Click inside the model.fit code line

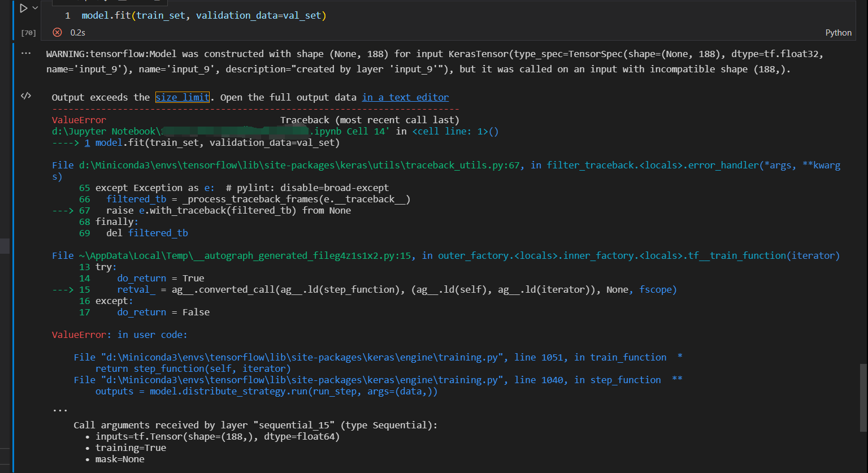tap(204, 15)
